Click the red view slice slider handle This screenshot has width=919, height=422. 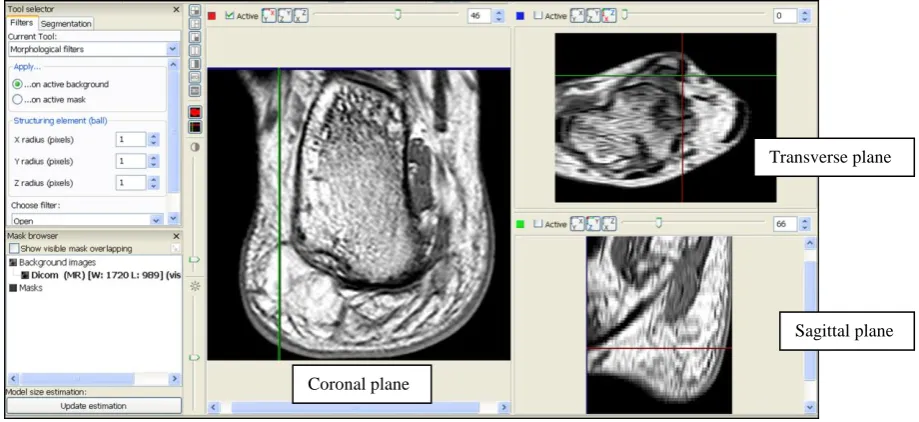point(397,14)
